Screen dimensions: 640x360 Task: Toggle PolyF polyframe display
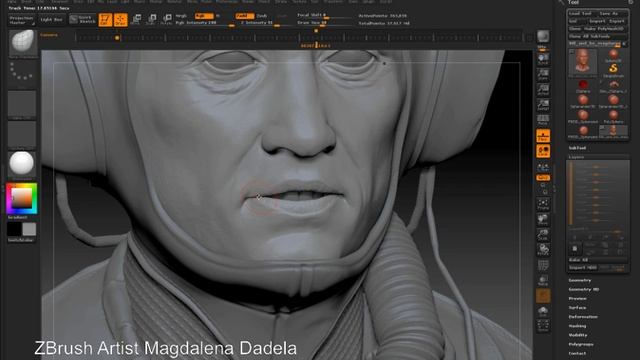[x=543, y=266]
